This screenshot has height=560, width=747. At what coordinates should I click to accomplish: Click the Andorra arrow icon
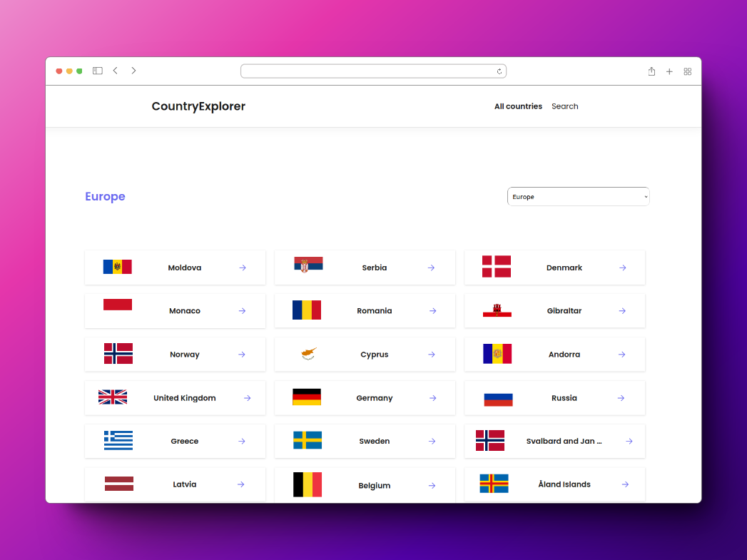pos(621,355)
